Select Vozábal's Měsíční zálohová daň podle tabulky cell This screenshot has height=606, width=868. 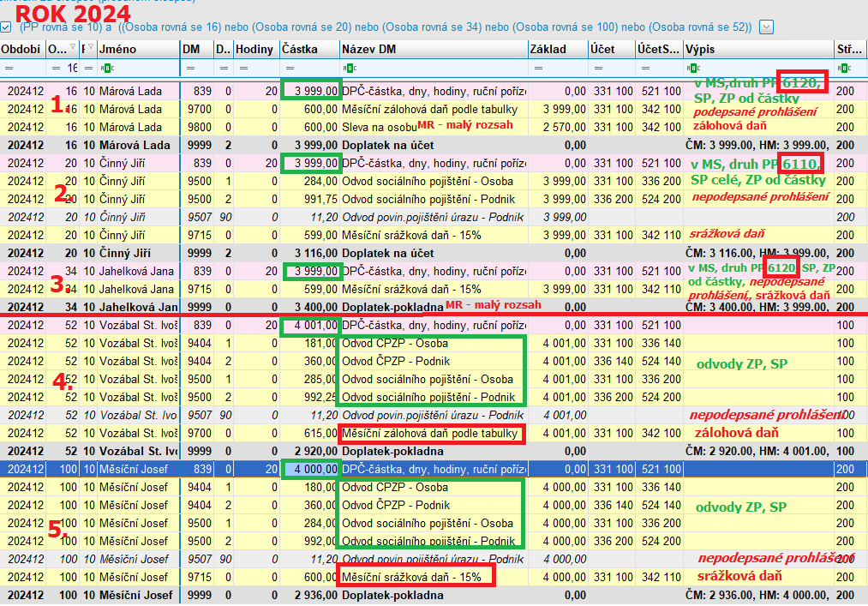pos(434,433)
